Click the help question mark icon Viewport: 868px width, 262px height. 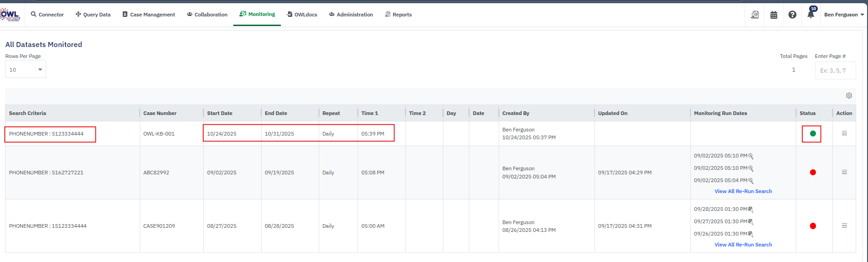click(x=792, y=15)
